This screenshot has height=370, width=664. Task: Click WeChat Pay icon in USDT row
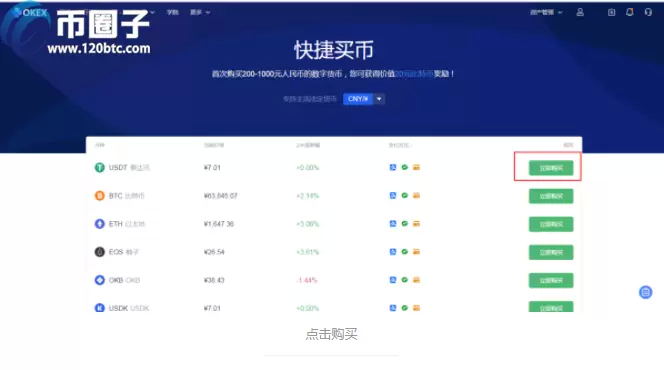tap(404, 167)
